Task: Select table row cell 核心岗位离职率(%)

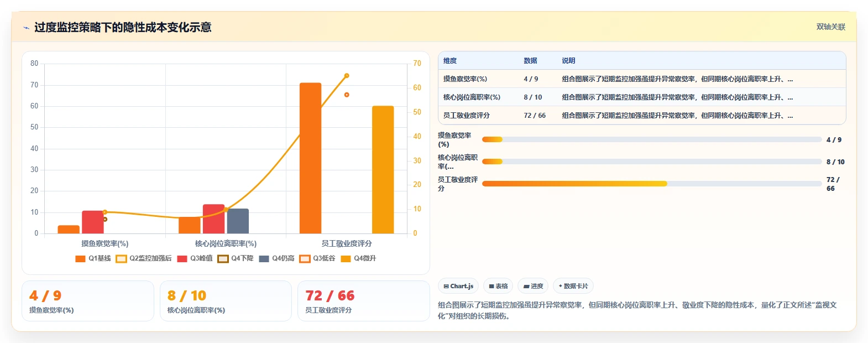Action: point(472,97)
